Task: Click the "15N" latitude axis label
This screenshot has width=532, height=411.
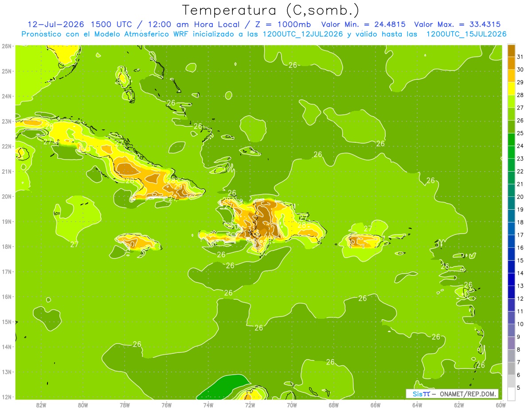Action: tap(7, 321)
